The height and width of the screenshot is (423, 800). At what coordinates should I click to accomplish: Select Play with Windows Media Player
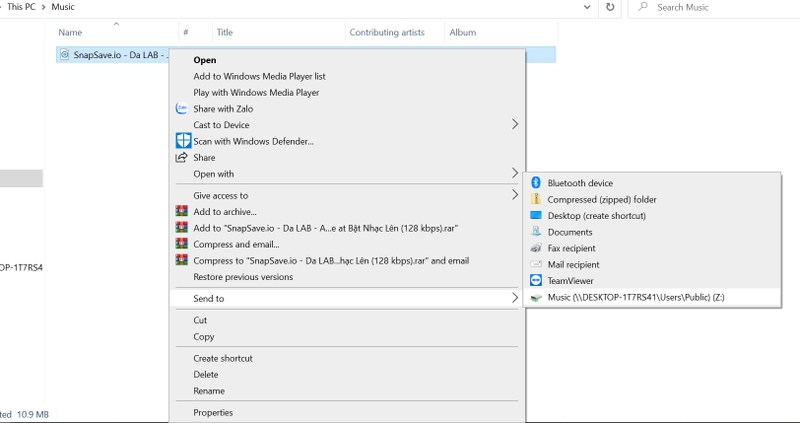tap(256, 93)
